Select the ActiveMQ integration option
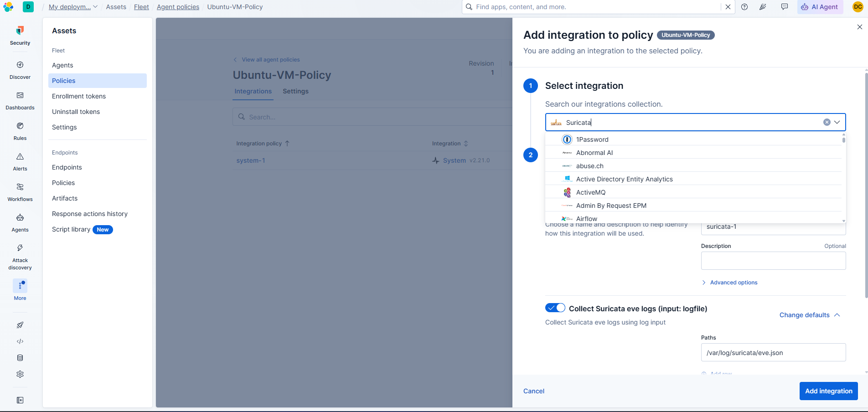 coord(693,192)
